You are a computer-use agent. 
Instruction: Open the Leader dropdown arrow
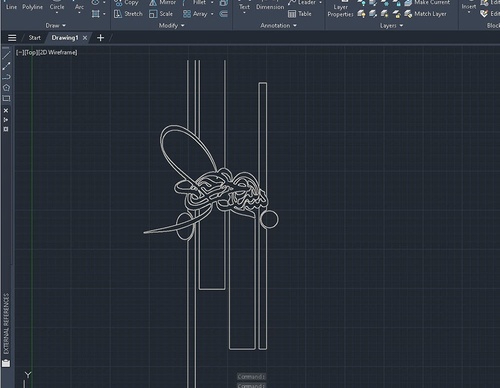click(320, 3)
